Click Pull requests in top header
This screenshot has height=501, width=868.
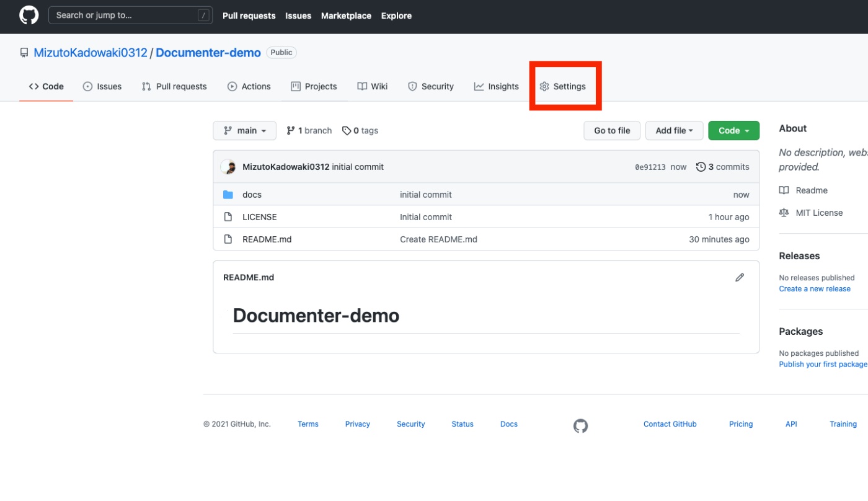[x=249, y=16]
